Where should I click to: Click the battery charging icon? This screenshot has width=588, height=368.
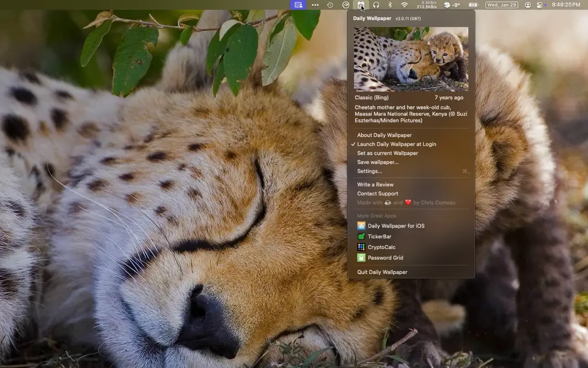tap(473, 5)
